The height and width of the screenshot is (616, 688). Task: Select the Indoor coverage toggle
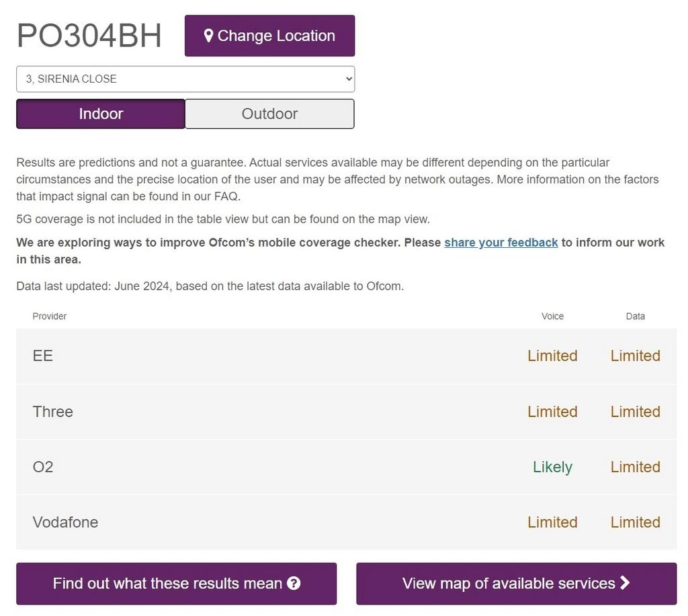(101, 114)
